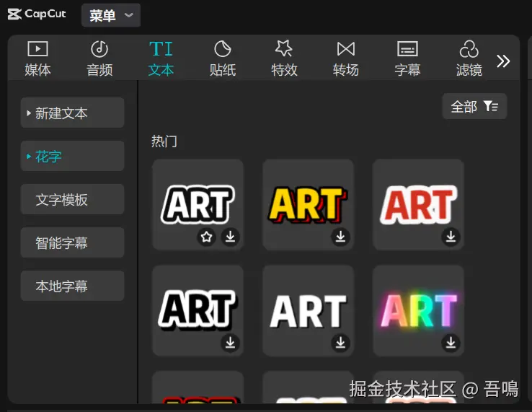The height and width of the screenshot is (412, 532).
Task: Open the 特效 effects tab
Action: pyautogui.click(x=284, y=58)
